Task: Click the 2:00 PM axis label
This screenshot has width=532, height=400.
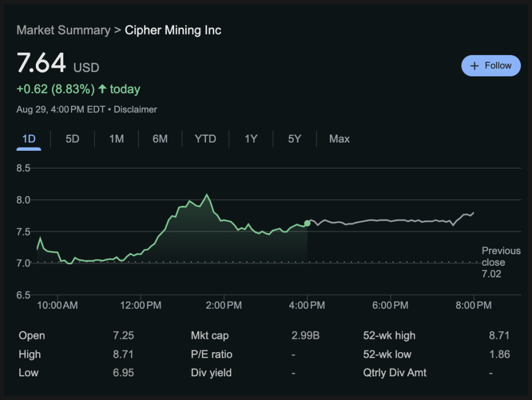Action: pyautogui.click(x=224, y=305)
